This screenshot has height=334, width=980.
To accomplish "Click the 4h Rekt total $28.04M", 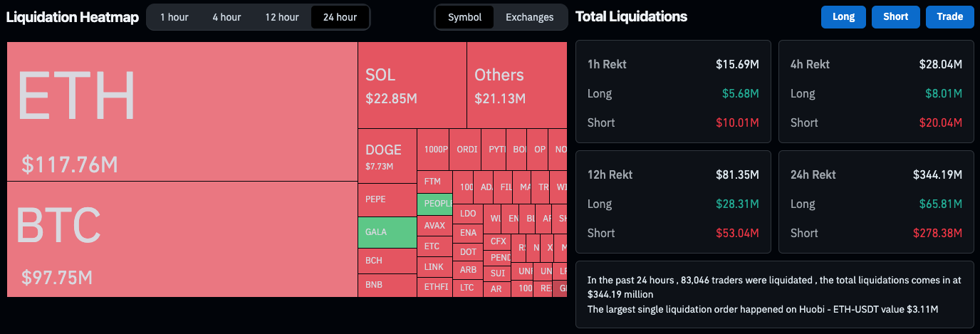I will tap(941, 64).
